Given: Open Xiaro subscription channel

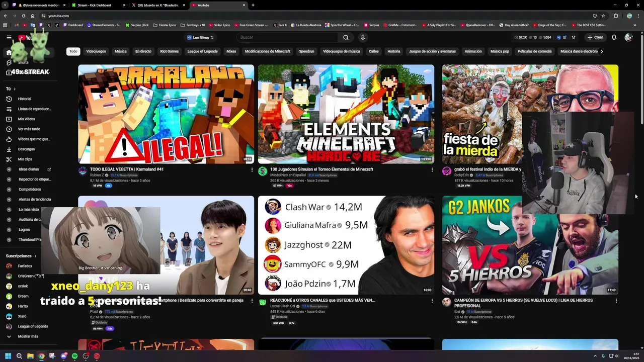Looking at the screenshot, I should (22, 316).
